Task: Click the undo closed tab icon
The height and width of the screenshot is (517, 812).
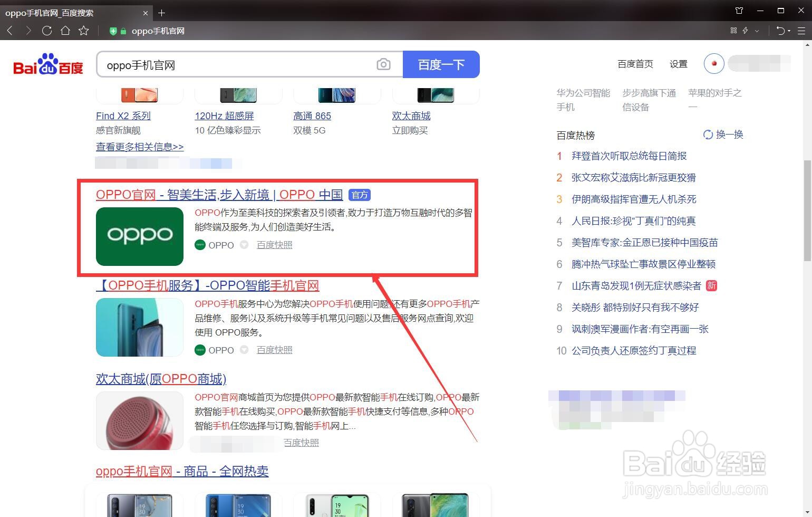Action: (x=781, y=31)
